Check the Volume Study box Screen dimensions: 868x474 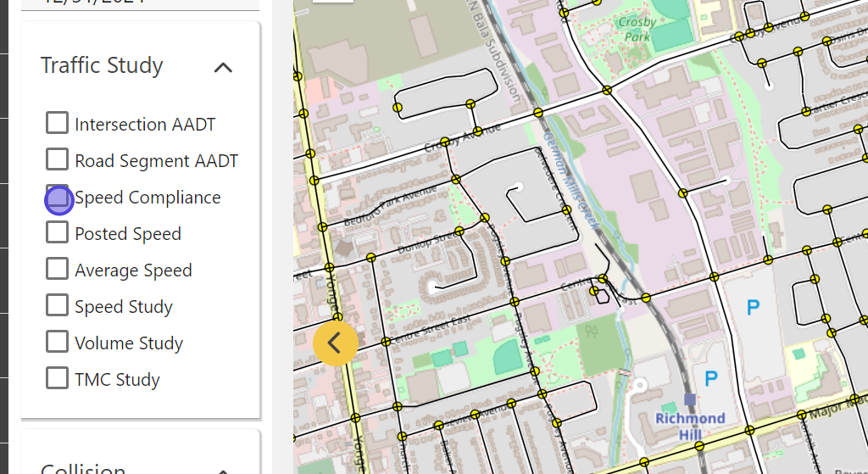57,342
